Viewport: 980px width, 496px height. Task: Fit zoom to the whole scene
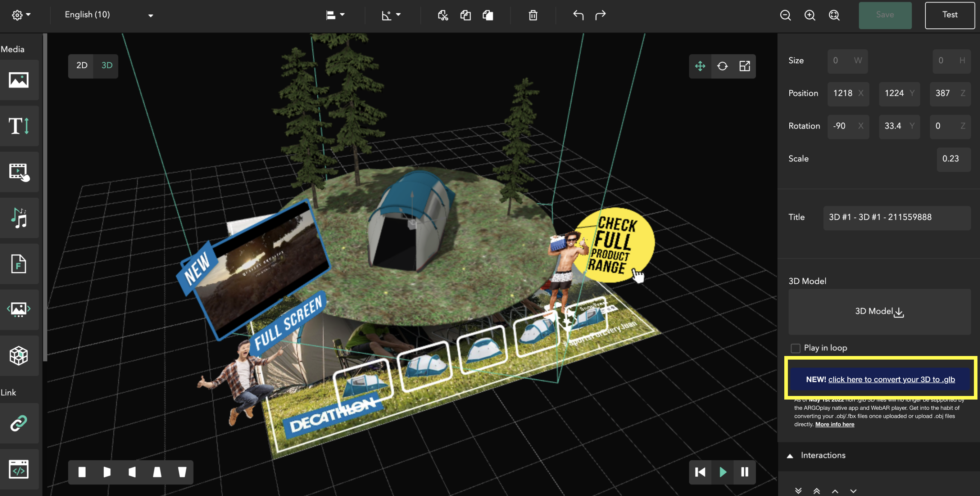point(834,15)
